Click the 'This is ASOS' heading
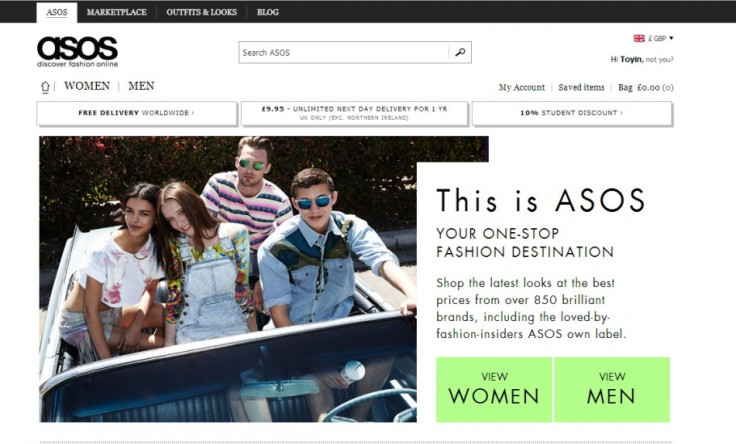 coord(541,201)
